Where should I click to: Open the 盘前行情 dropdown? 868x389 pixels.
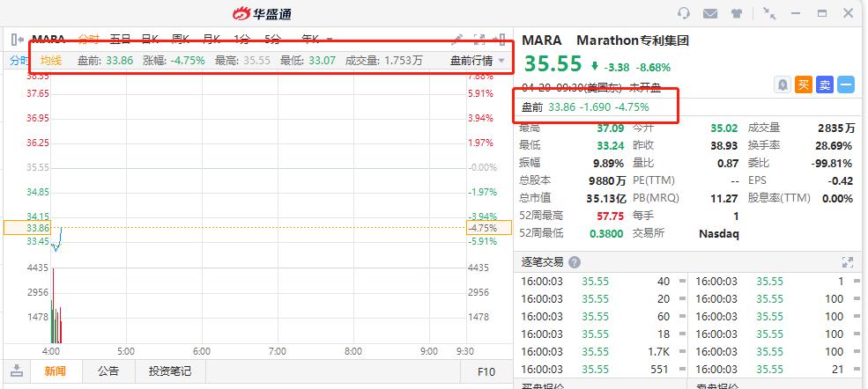[477, 61]
